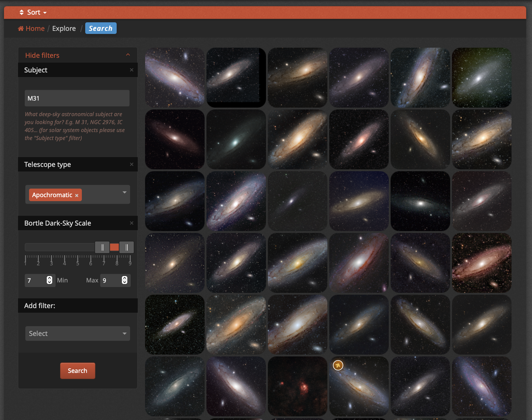This screenshot has width=532, height=420.
Task: Open the Sort dropdown menu
Action: tap(33, 13)
